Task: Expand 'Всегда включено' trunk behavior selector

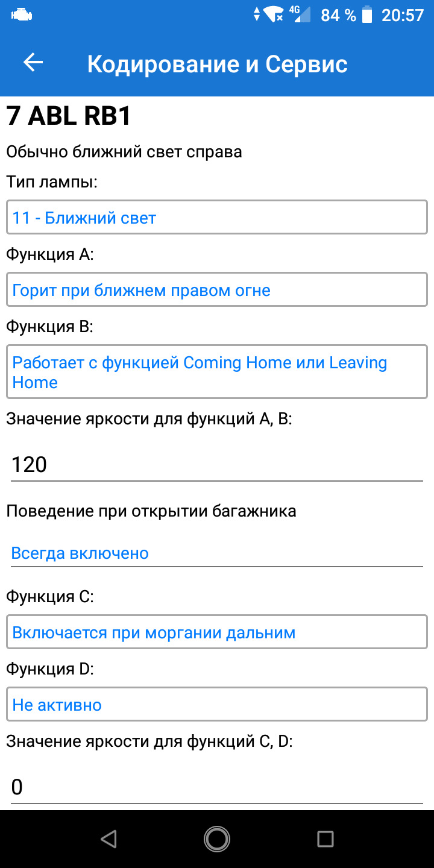Action: (x=217, y=553)
